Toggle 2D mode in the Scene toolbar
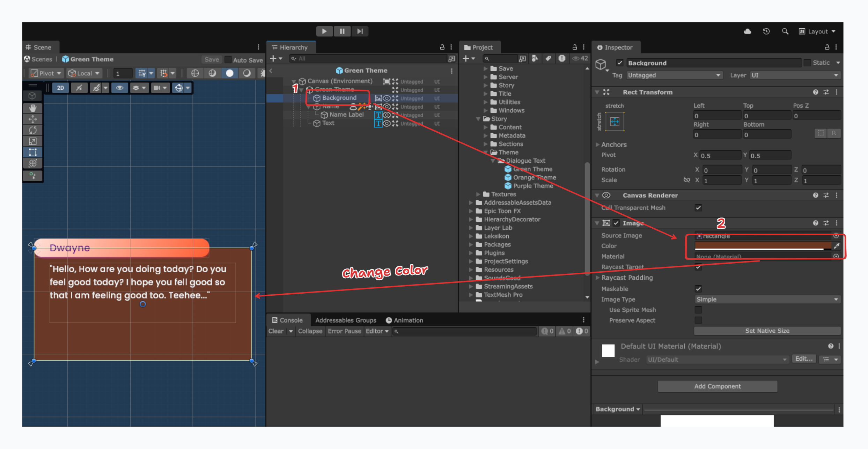Screen dimensions: 868x449 (60, 88)
